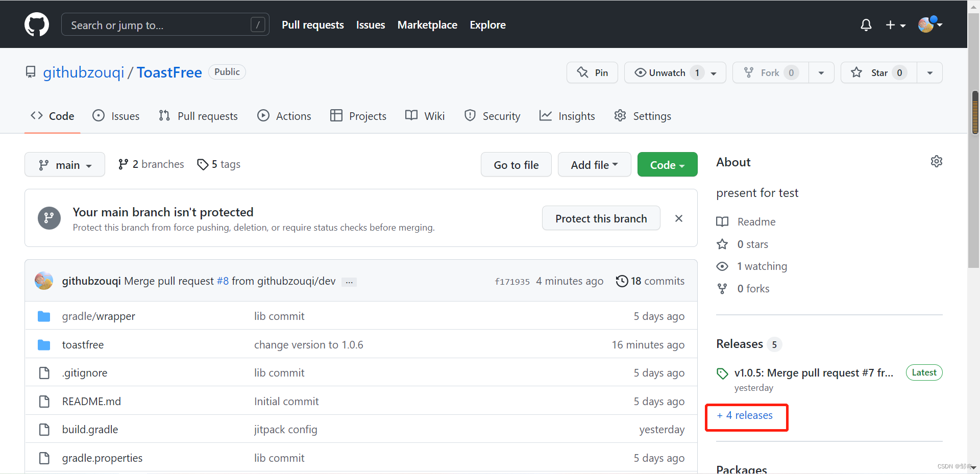Switch to the repository Pull requests tab

(198, 116)
